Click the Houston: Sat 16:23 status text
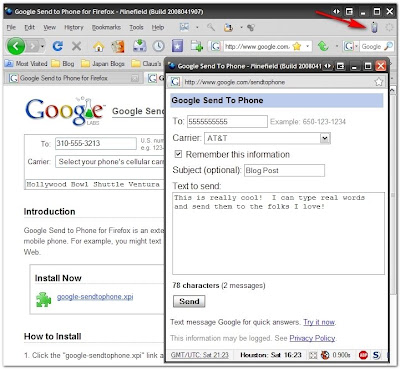The width and height of the screenshot is (400, 369). pyautogui.click(x=271, y=355)
